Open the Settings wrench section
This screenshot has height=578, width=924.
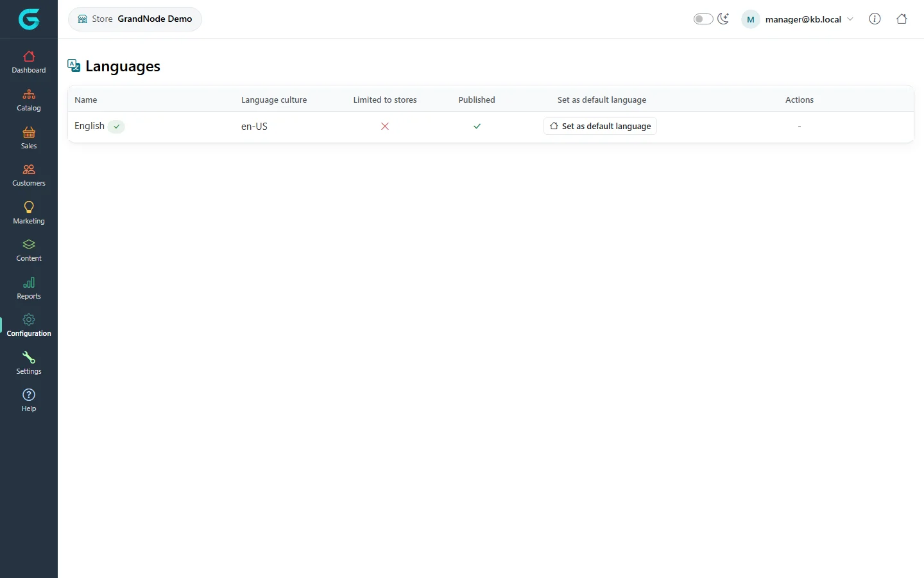29,363
